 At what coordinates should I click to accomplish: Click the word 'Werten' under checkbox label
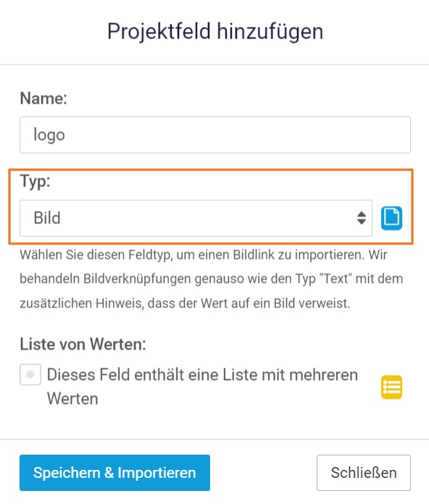(72, 399)
